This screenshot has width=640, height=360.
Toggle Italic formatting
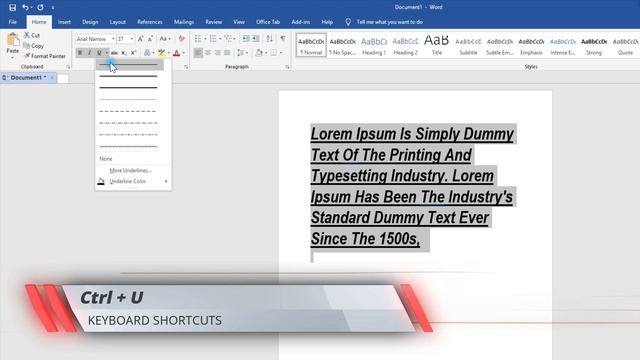89,53
